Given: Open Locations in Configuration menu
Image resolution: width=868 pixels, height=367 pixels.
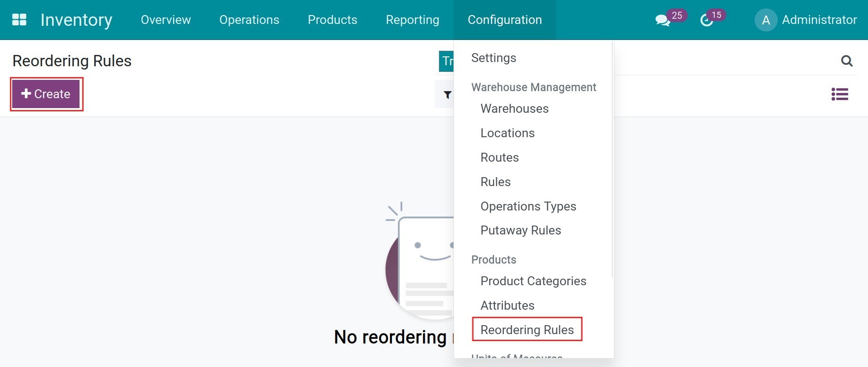Looking at the screenshot, I should 508,133.
